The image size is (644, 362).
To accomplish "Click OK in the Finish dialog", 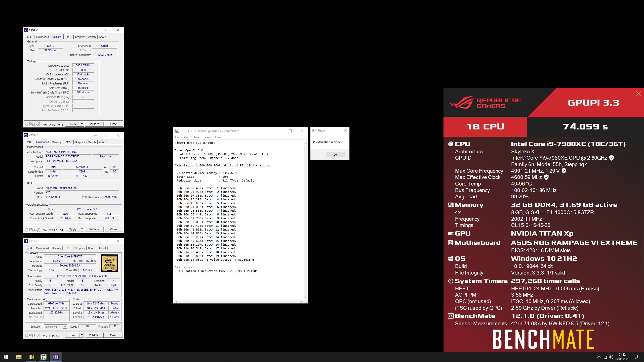I will (335, 155).
